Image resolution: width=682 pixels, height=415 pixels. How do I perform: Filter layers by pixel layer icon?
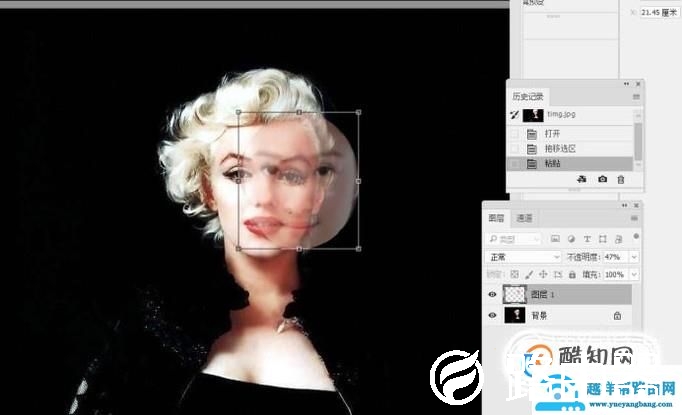pos(555,239)
